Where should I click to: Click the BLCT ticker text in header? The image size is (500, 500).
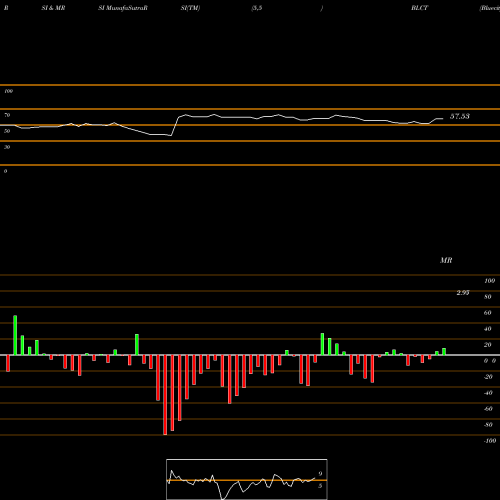click(x=419, y=8)
